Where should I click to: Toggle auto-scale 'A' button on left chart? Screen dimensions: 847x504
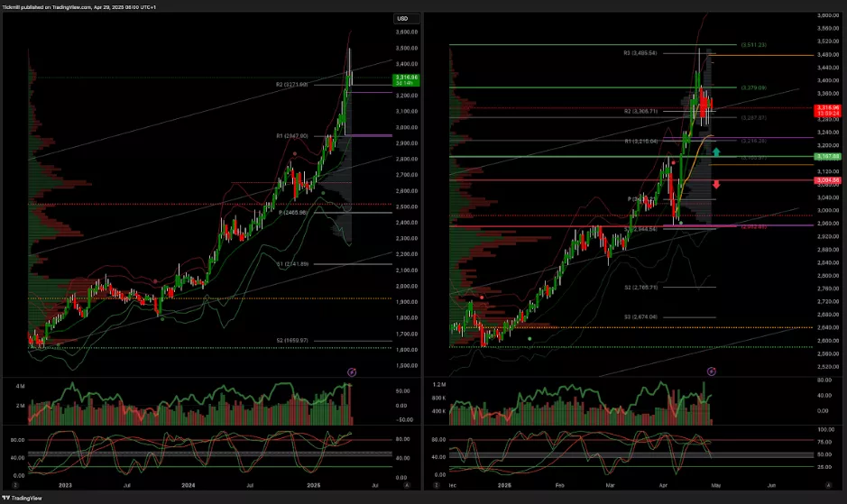pos(408,485)
